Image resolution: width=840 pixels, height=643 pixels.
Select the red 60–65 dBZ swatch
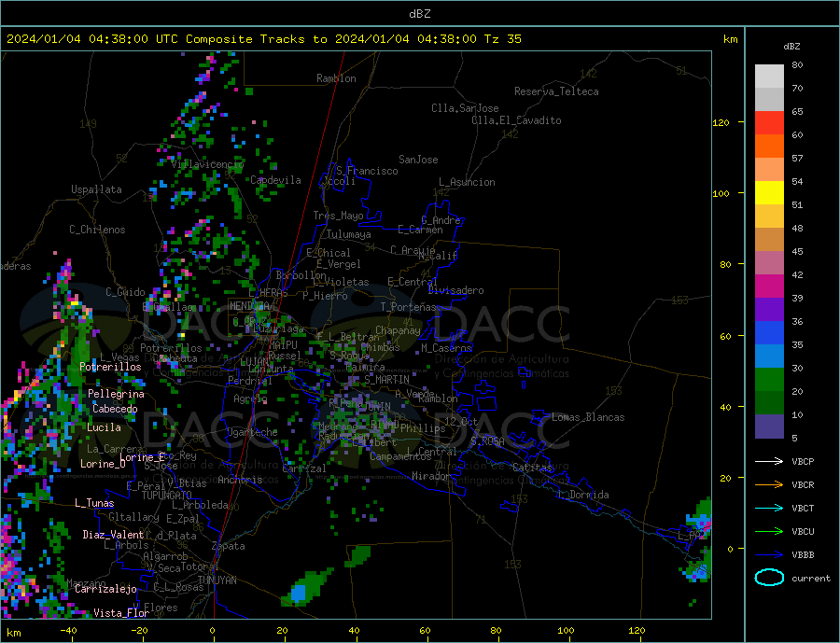pyautogui.click(x=769, y=122)
